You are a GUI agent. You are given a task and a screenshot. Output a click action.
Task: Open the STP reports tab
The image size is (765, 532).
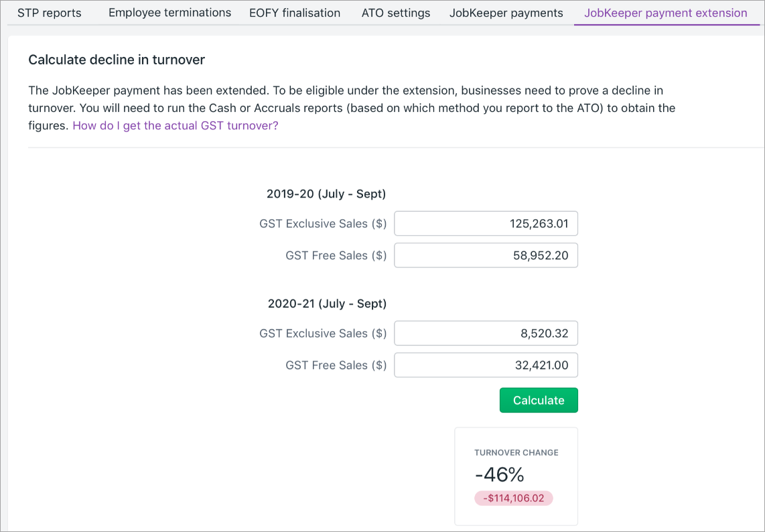49,13
